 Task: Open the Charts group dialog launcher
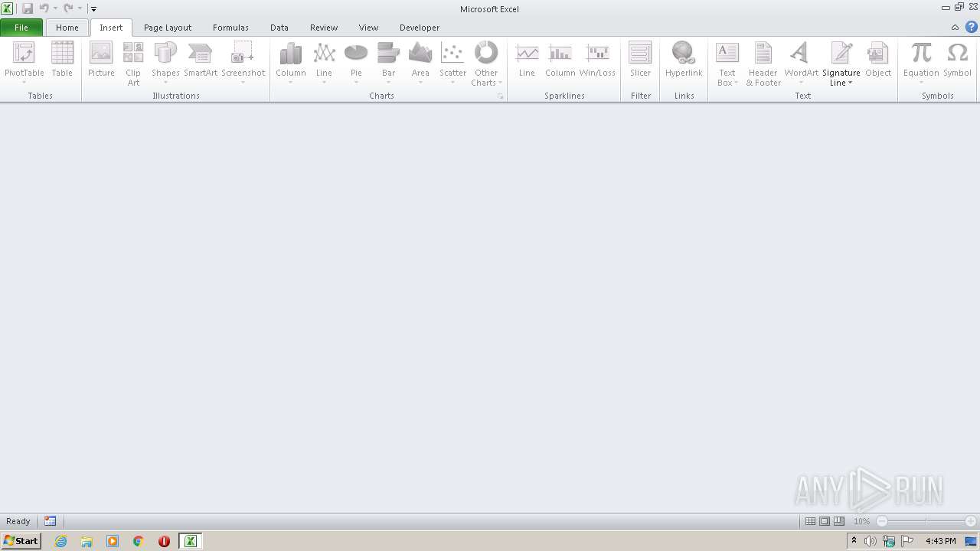pos(501,96)
